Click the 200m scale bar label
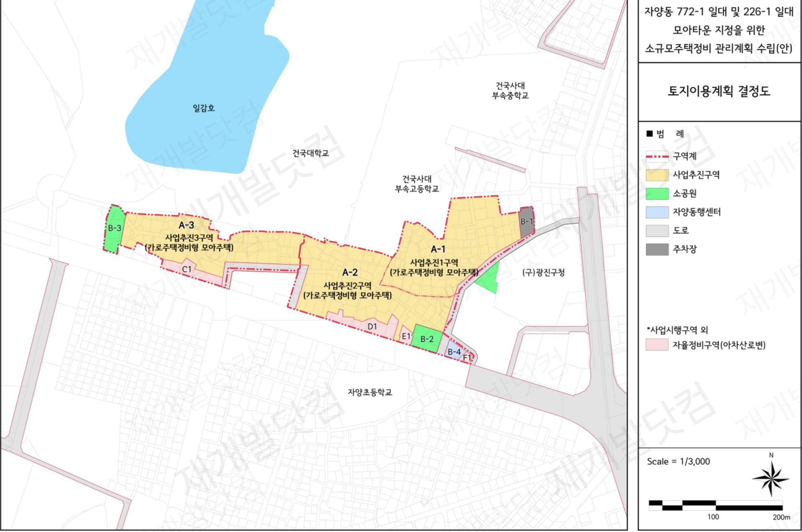This screenshot has width=802, height=532. [781, 517]
